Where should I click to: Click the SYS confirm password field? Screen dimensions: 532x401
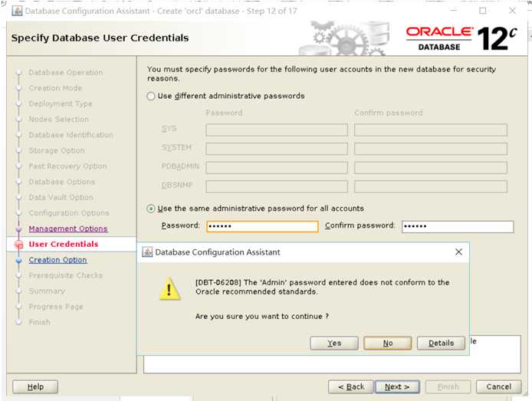(x=431, y=130)
